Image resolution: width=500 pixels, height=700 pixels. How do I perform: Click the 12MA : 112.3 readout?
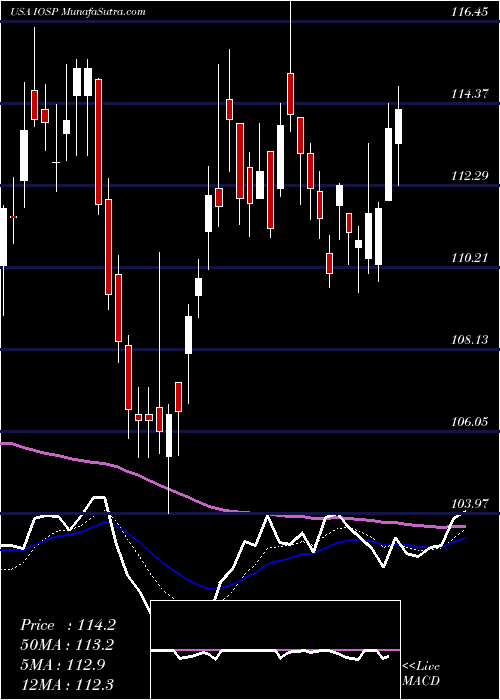[x=67, y=684]
